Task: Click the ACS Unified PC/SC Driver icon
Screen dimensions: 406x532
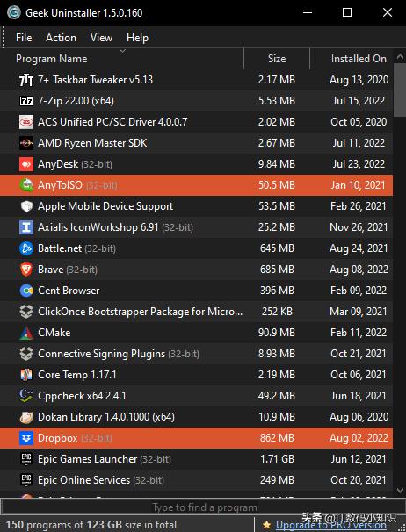Action: click(x=26, y=122)
